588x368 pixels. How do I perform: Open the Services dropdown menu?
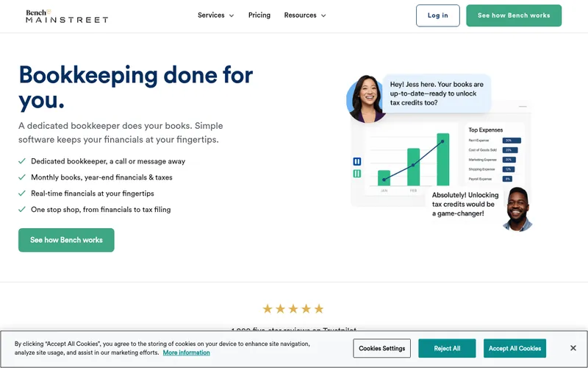[x=215, y=15]
